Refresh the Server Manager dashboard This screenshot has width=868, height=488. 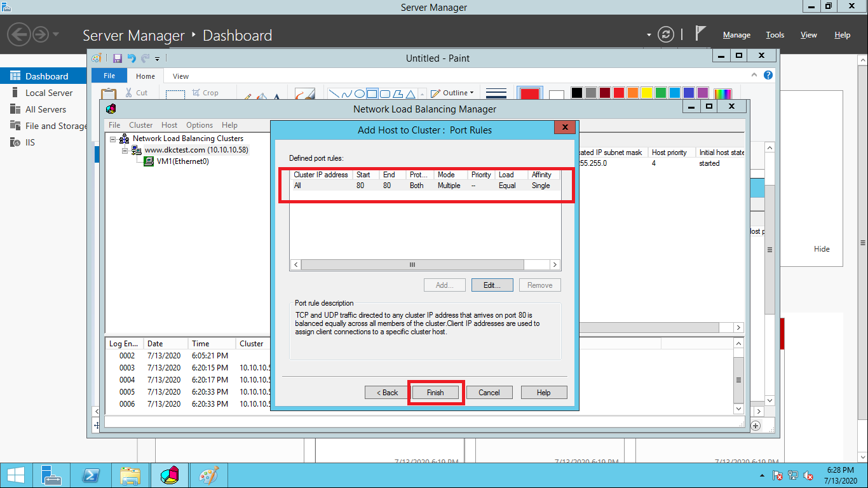tap(665, 34)
